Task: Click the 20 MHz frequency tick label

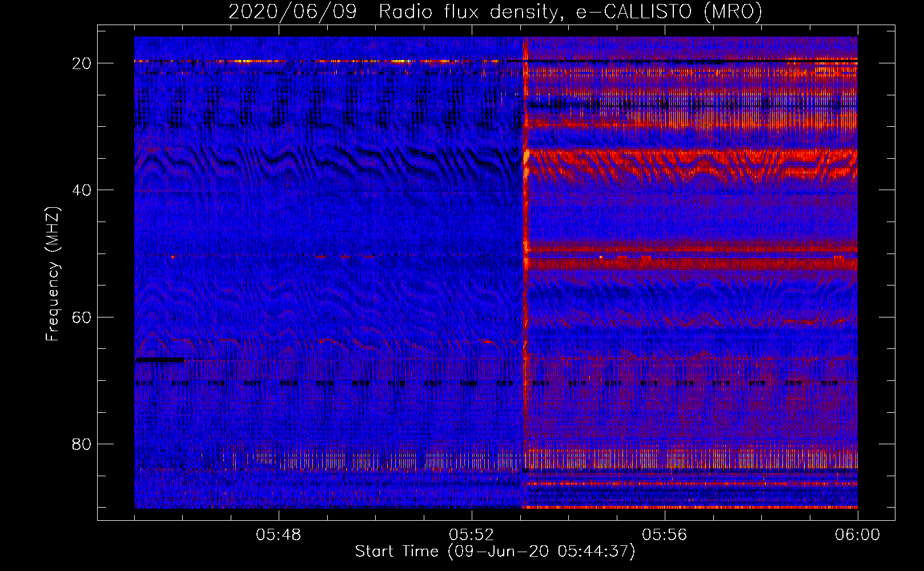Action: pyautogui.click(x=82, y=63)
